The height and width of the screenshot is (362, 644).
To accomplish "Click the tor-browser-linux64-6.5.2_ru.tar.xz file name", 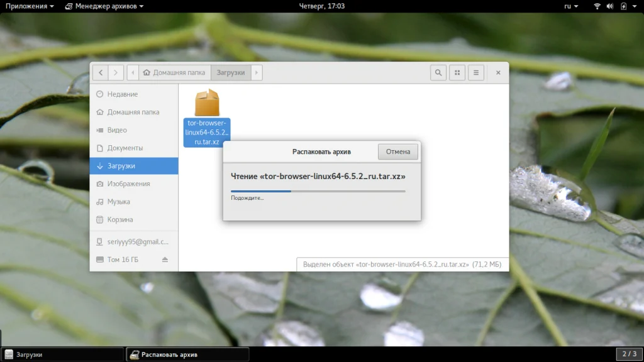I will 206,132.
